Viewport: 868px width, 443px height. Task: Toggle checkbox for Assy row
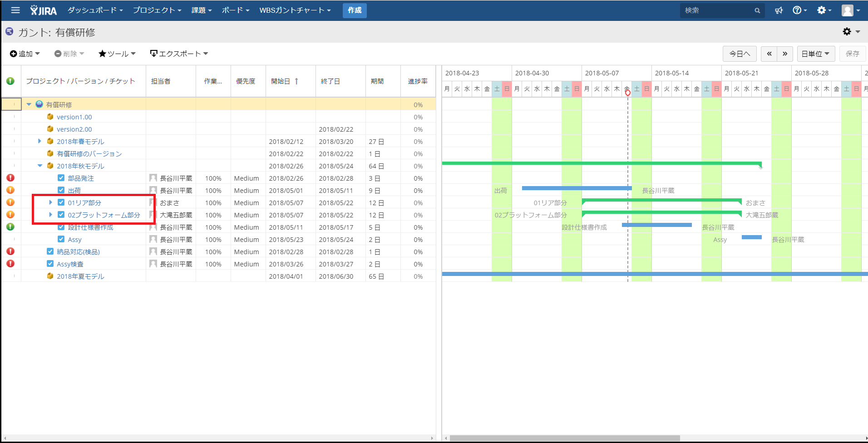[x=61, y=239]
